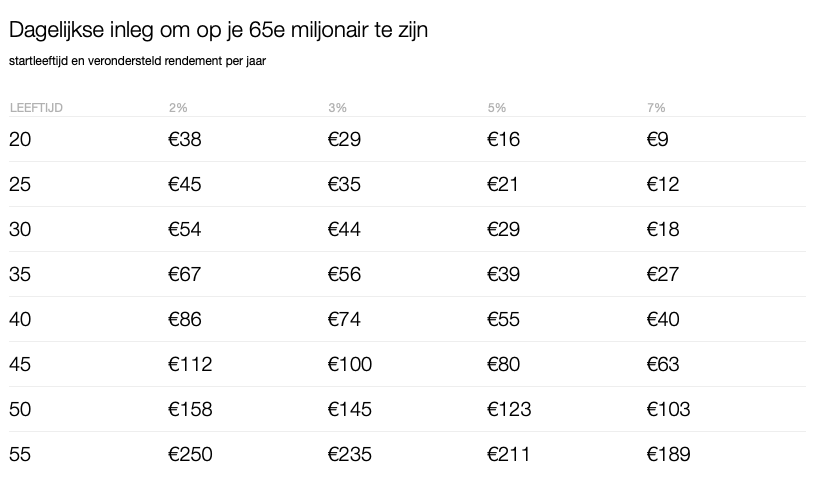Click the age 25 row label

(20, 185)
